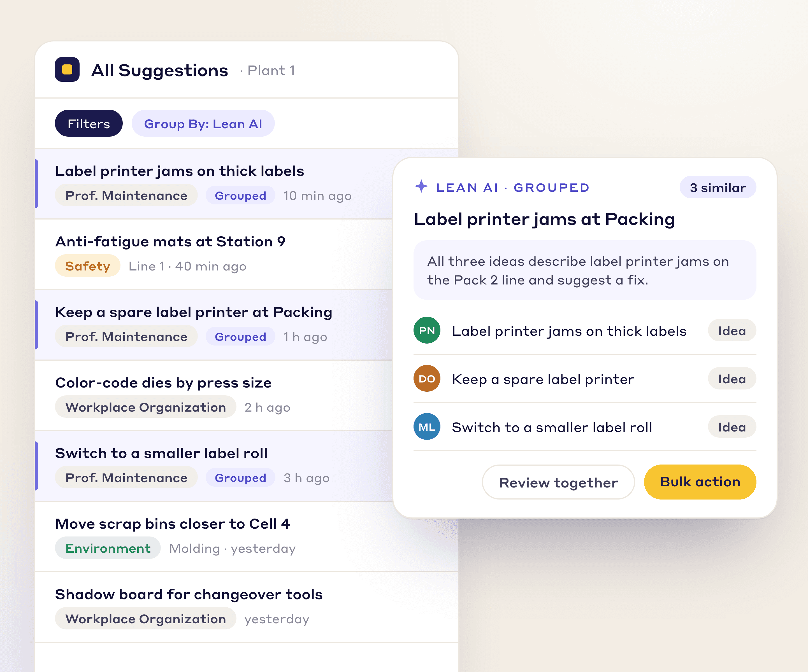808x672 pixels.
Task: Click the All Suggestions heading
Action: pos(160,70)
